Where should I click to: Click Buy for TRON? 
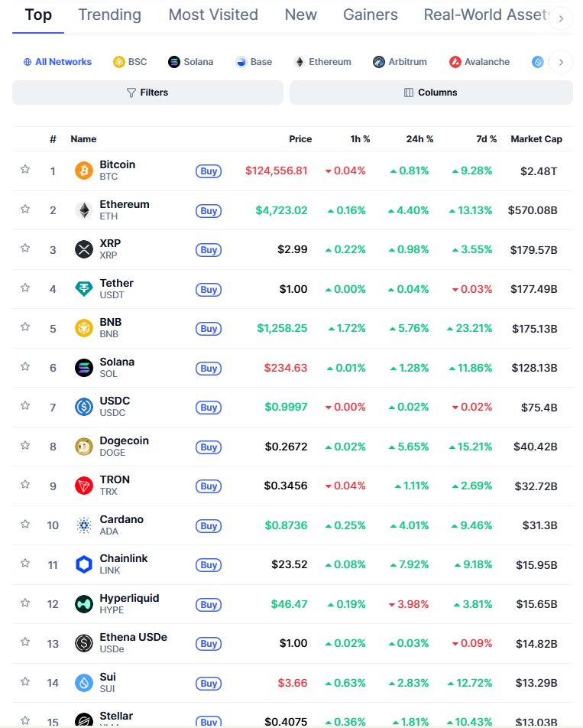(x=209, y=486)
